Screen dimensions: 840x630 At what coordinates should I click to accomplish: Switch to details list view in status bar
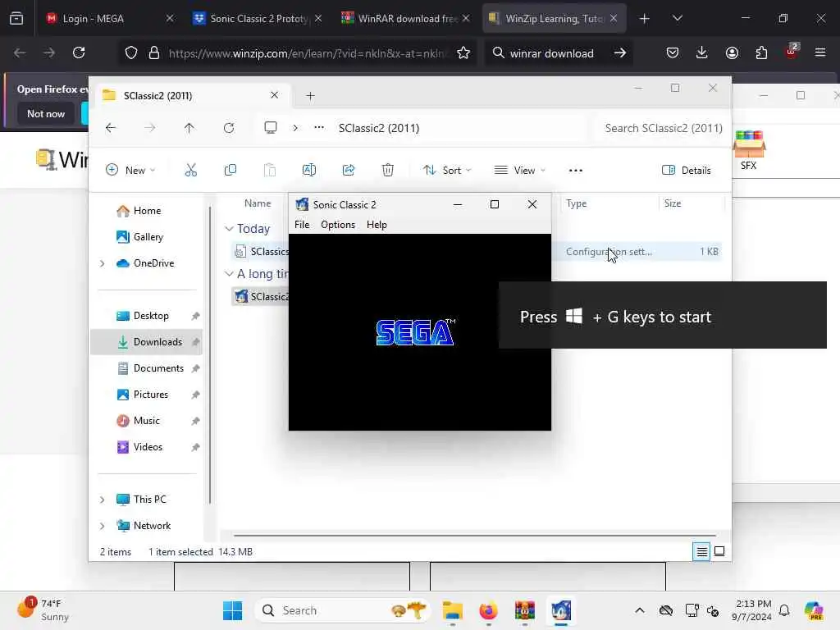701,551
